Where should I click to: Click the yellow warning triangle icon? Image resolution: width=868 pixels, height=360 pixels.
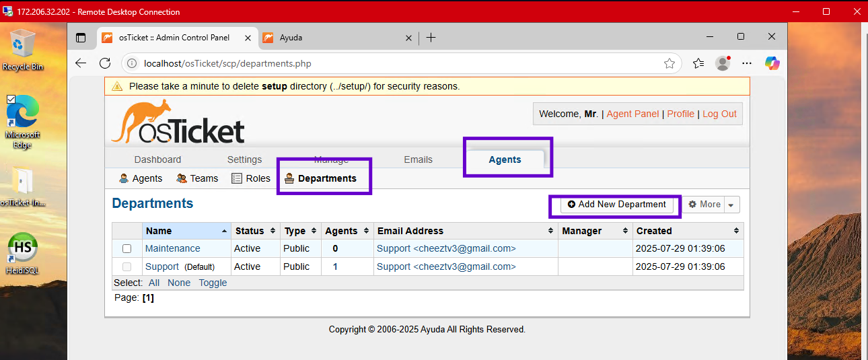pyautogui.click(x=117, y=86)
